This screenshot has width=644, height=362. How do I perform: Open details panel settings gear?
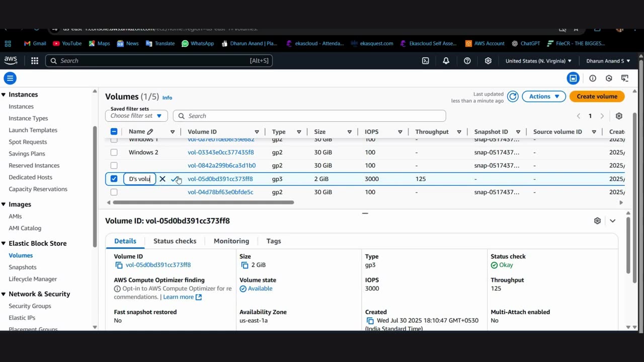tap(597, 221)
